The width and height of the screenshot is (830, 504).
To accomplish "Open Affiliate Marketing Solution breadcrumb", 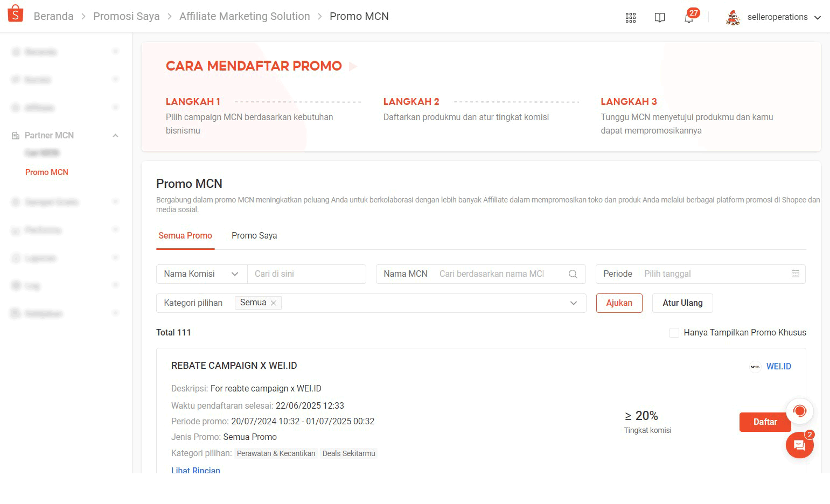I will click(x=245, y=16).
